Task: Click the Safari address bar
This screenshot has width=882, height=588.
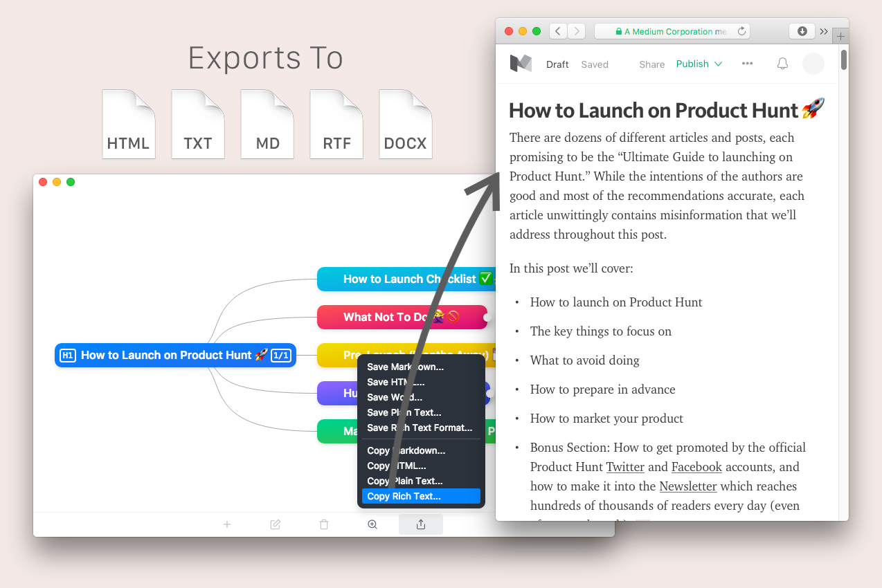Action: (x=672, y=31)
